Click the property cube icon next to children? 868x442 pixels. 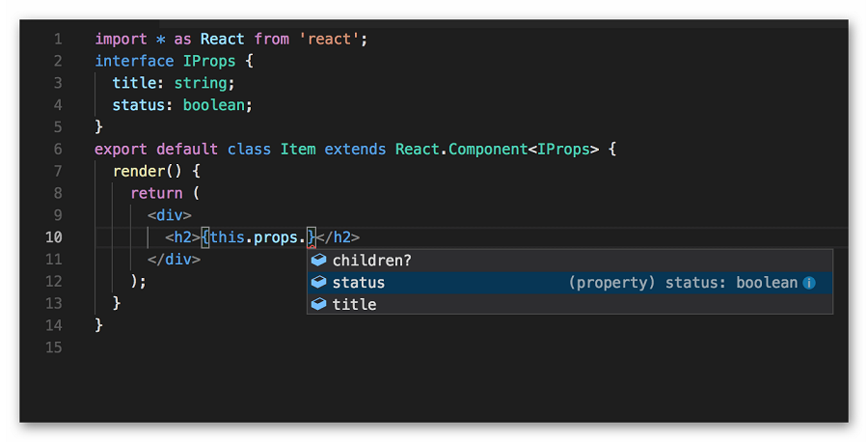pyautogui.click(x=319, y=260)
